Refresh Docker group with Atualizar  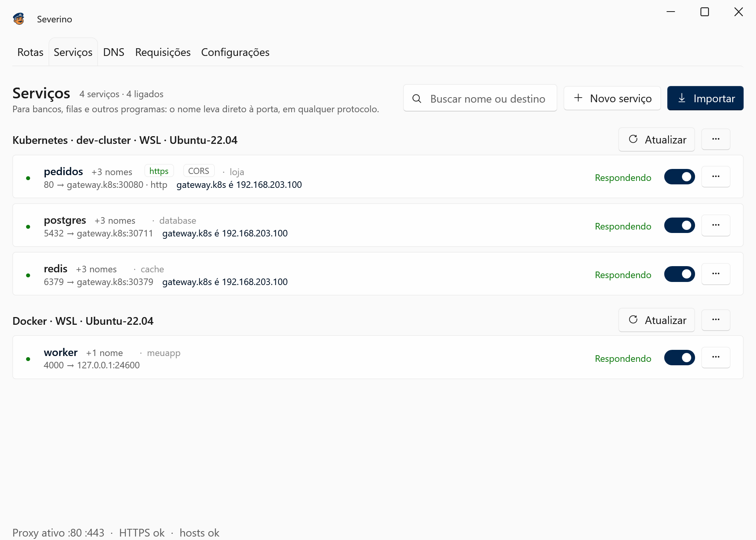pyautogui.click(x=656, y=320)
